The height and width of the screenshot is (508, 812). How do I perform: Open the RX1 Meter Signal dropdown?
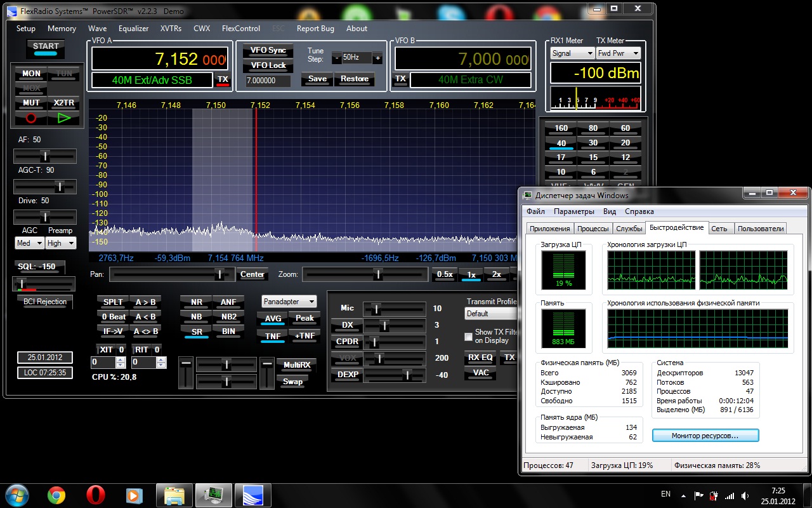(x=572, y=53)
